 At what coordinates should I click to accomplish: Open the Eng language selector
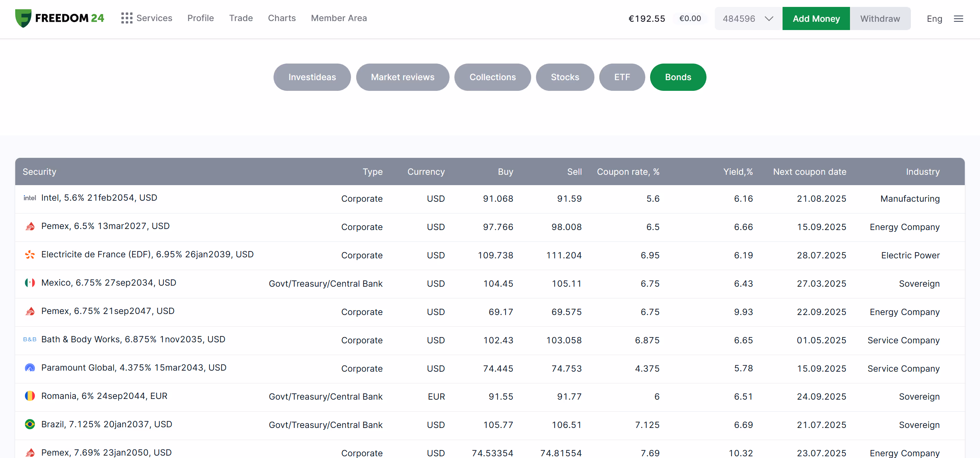[934, 19]
